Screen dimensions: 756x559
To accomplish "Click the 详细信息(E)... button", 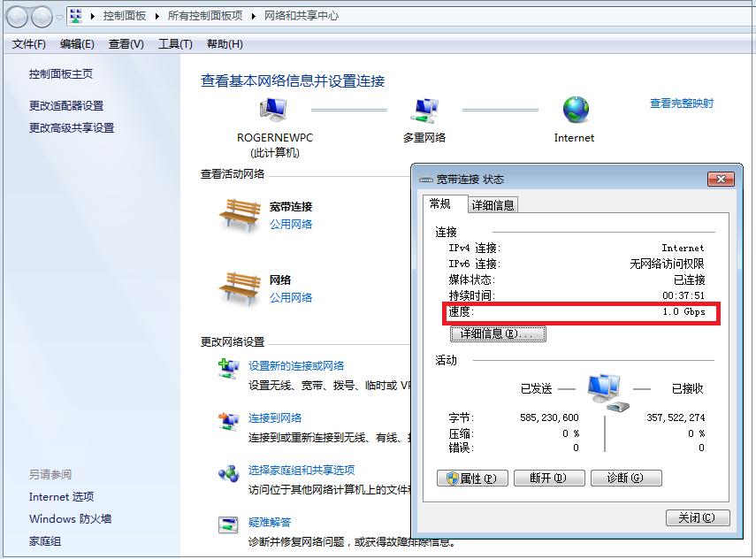I will pyautogui.click(x=498, y=333).
